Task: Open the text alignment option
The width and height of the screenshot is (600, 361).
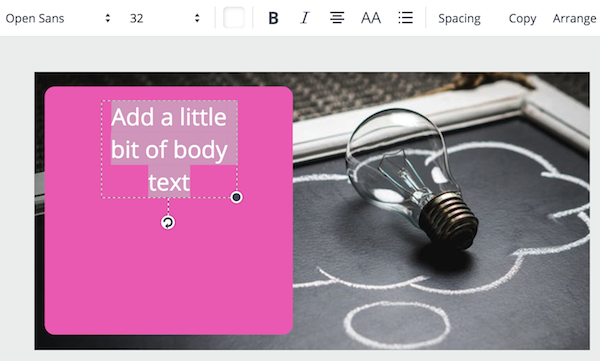Action: [x=337, y=18]
